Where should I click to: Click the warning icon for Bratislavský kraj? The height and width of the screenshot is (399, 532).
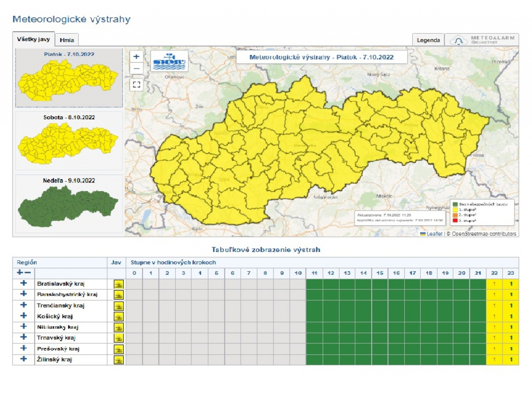click(119, 284)
